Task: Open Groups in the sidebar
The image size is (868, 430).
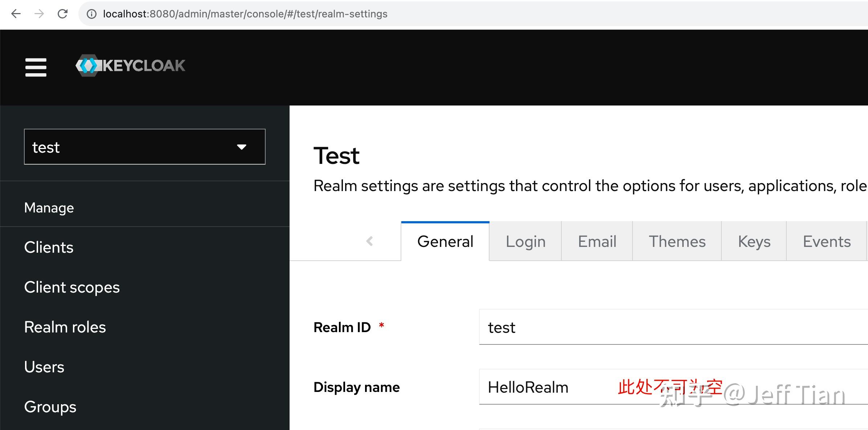Action: click(x=50, y=407)
